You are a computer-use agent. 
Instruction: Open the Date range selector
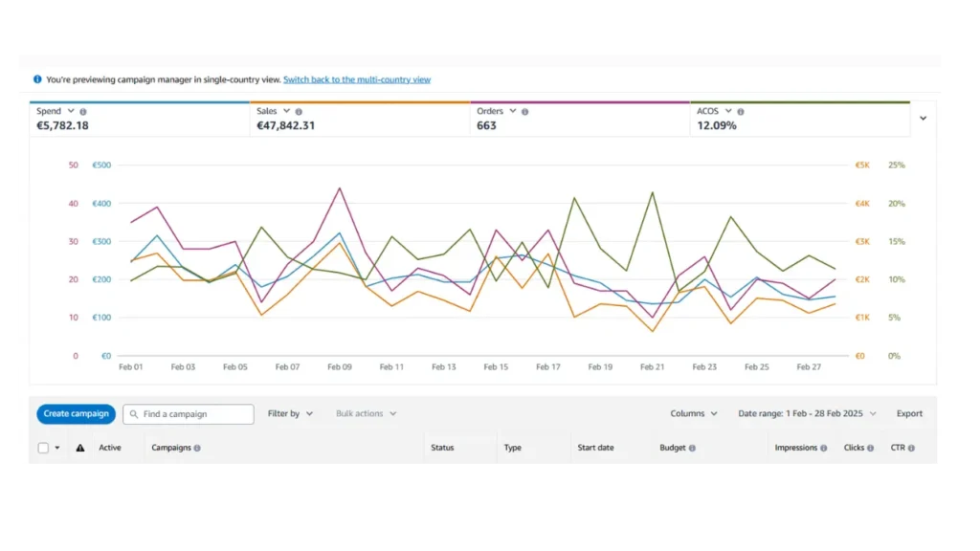[807, 414]
